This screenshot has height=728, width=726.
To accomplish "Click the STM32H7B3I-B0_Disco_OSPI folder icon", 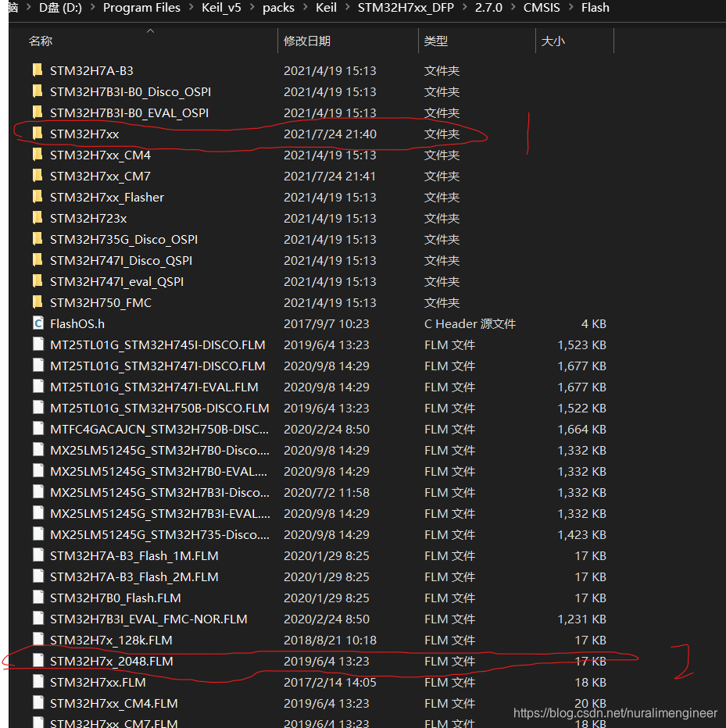I will 38,91.
